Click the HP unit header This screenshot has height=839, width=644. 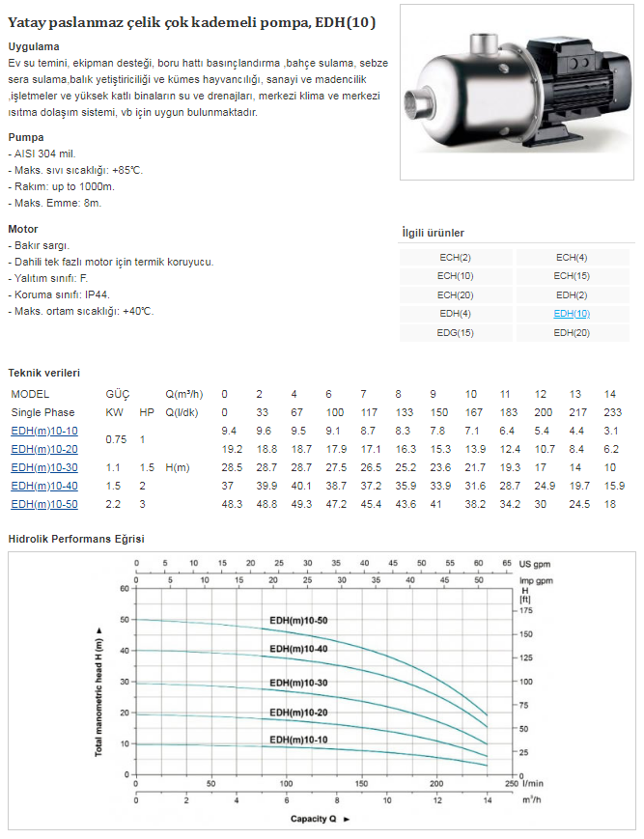[147, 412]
